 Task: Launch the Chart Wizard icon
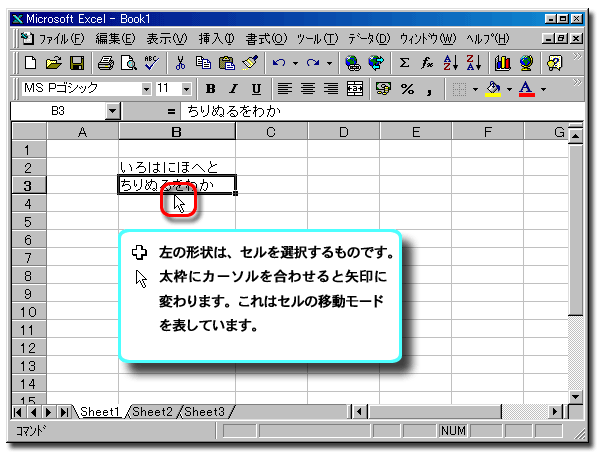tap(502, 63)
